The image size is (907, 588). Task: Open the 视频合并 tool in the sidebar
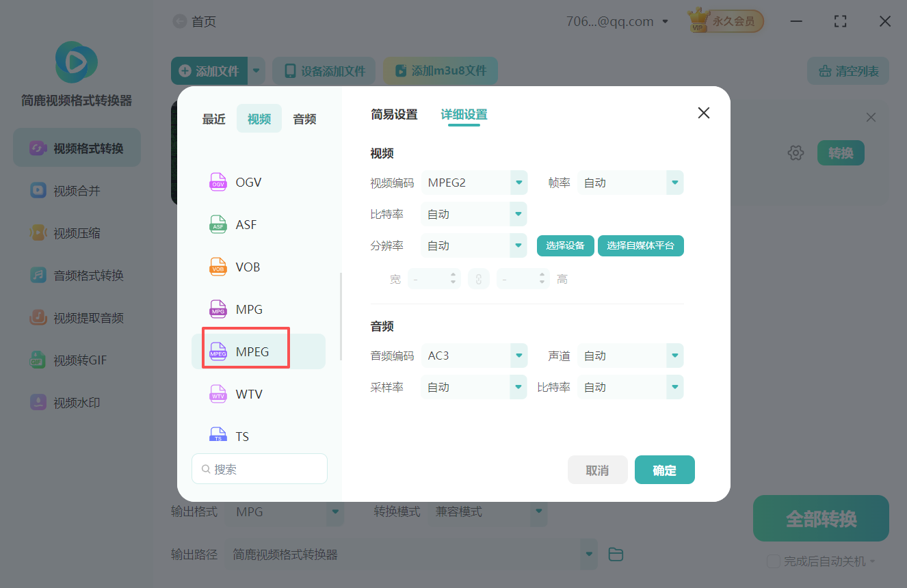coord(75,190)
